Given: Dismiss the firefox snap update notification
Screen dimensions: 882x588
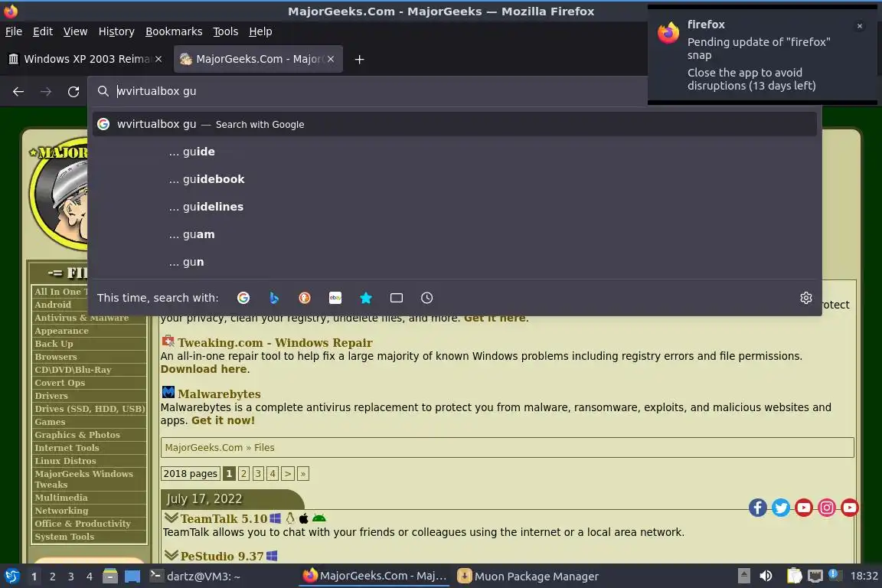Looking at the screenshot, I should coord(860,26).
